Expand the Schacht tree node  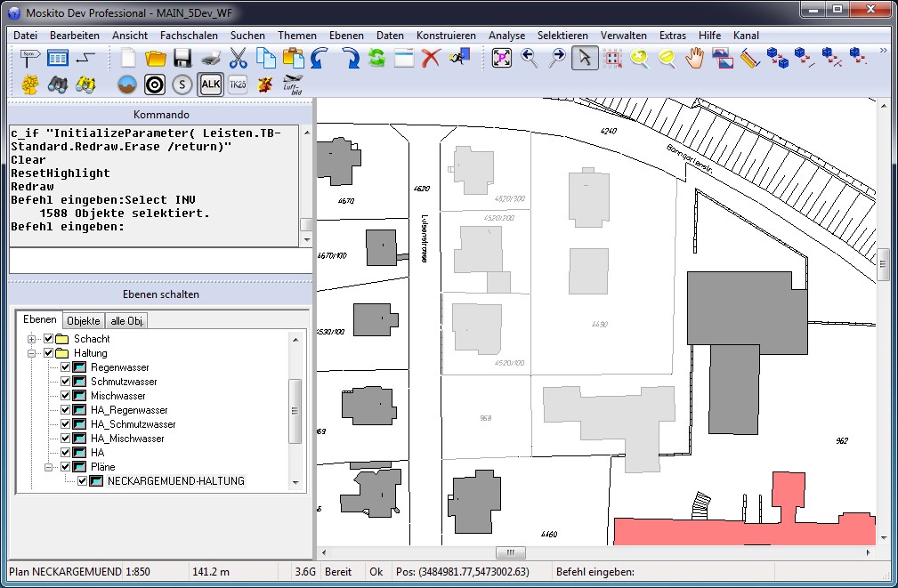click(x=32, y=339)
